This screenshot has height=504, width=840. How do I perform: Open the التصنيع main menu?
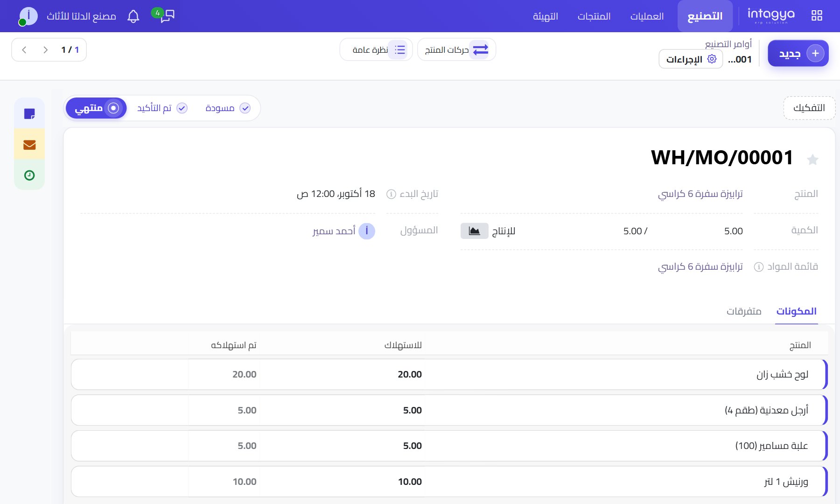click(705, 16)
